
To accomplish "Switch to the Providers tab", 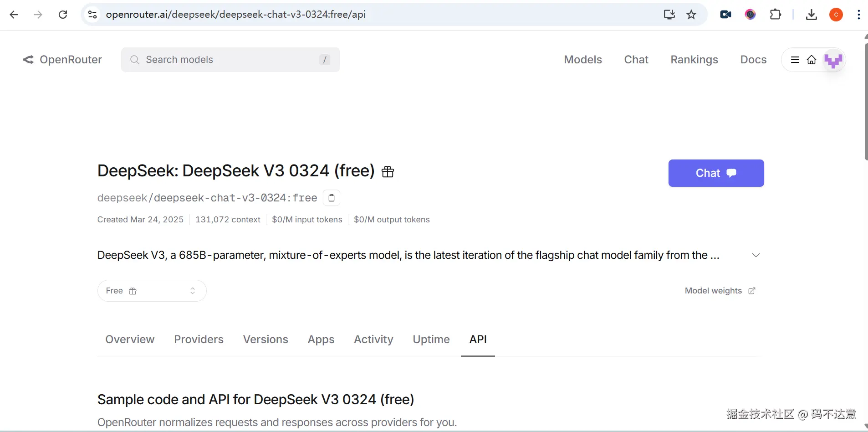I will (199, 339).
